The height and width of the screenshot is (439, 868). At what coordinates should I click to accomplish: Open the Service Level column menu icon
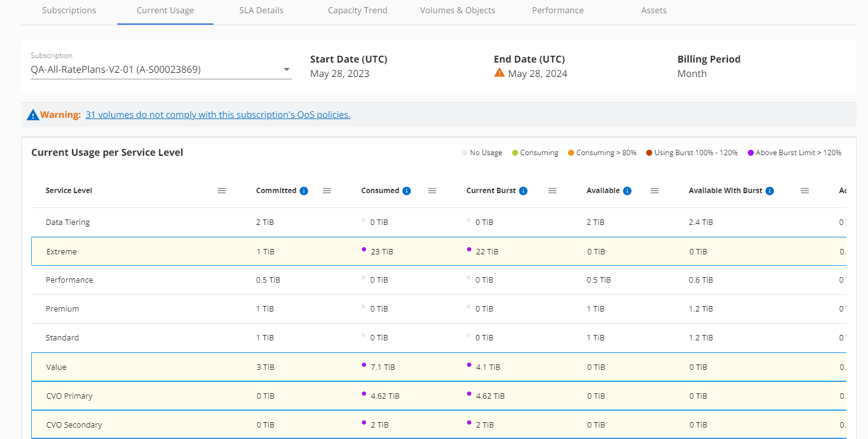coord(222,191)
